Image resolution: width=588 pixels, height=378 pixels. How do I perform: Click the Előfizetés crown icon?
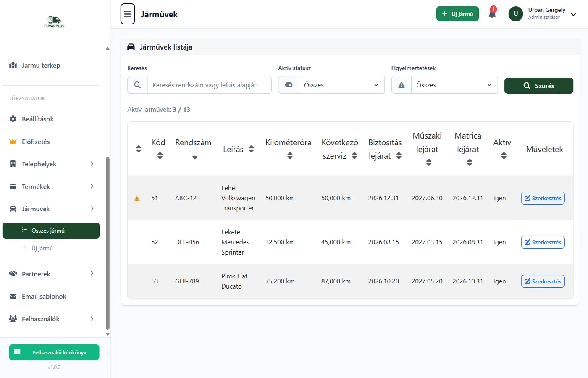click(13, 142)
